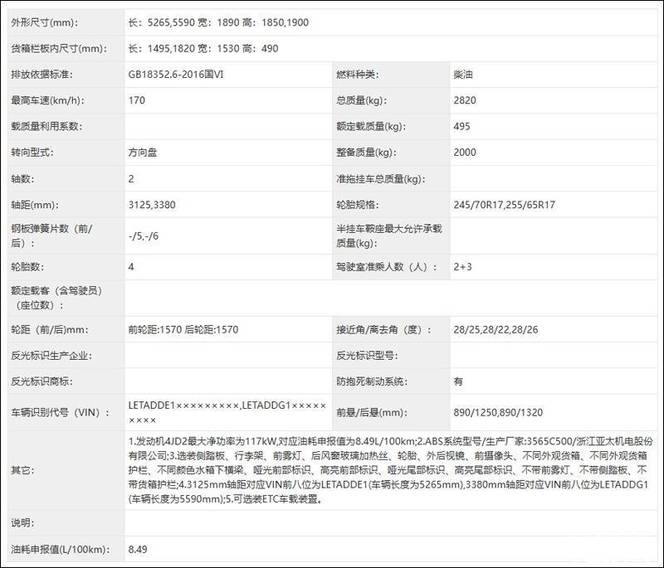Screen dimensions: 664x568
Task: Select value 长:1495,1820 宽:1530 高:490
Action: [x=203, y=48]
